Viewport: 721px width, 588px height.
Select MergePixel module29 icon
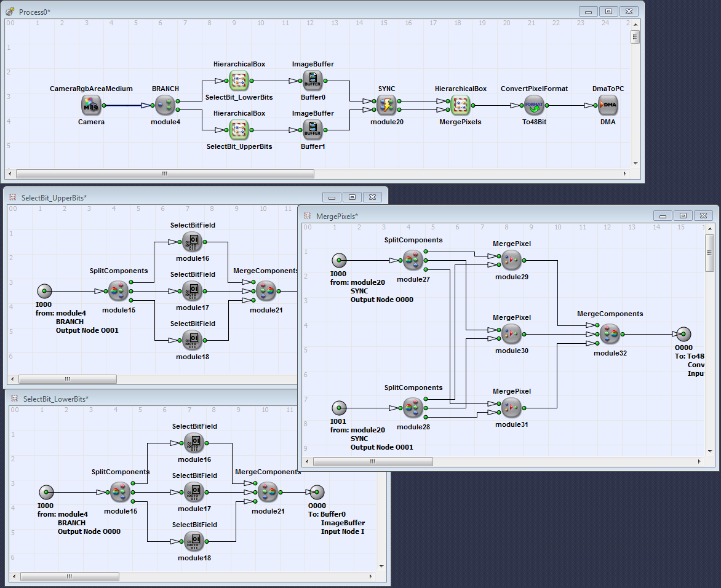coord(511,260)
